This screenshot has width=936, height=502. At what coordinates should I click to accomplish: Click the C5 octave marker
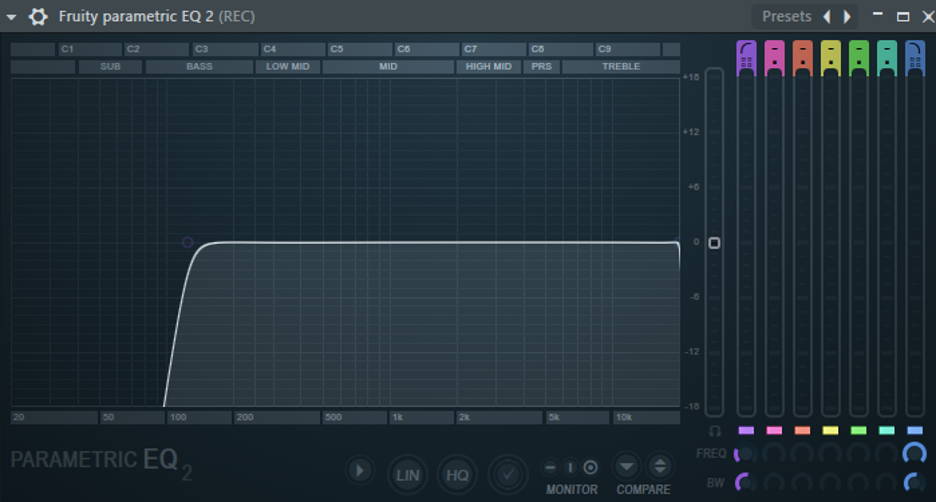pos(359,49)
